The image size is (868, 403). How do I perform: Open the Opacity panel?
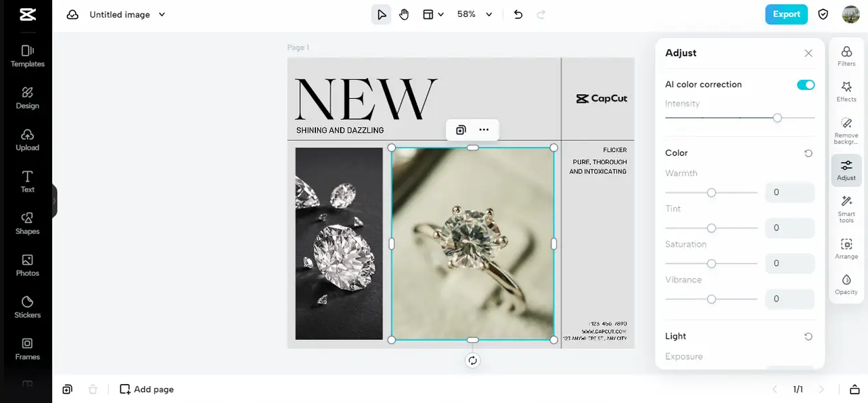846,284
